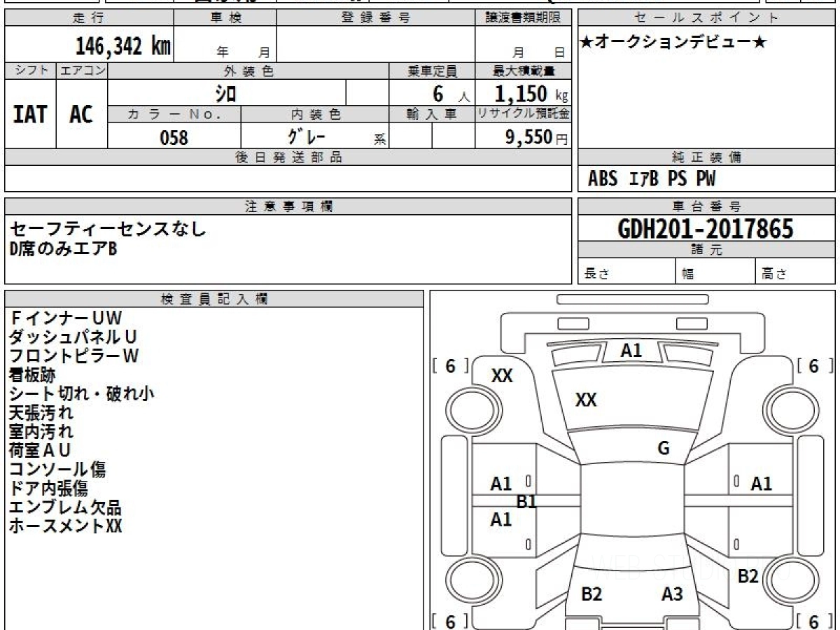Select the ★オークションデビュー★ sales point text
840x630 pixels.
pyautogui.click(x=673, y=43)
